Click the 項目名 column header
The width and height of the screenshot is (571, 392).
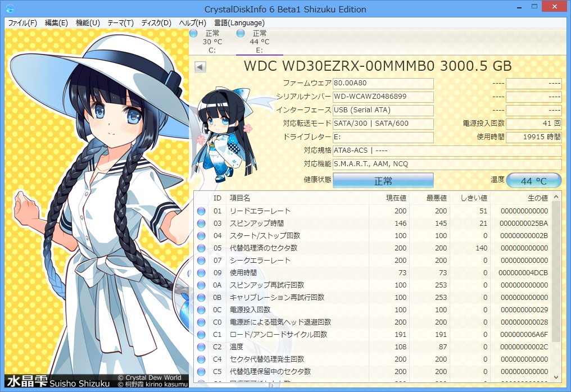[297, 198]
